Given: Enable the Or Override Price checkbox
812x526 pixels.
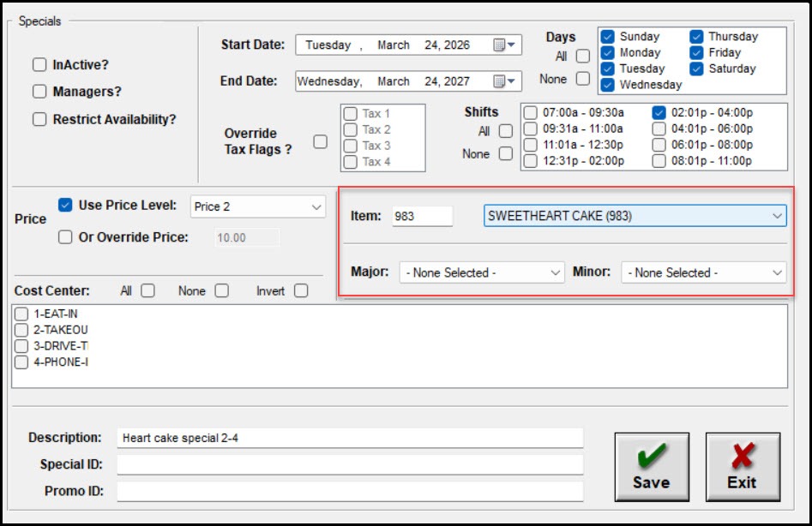Looking at the screenshot, I should click(x=65, y=237).
